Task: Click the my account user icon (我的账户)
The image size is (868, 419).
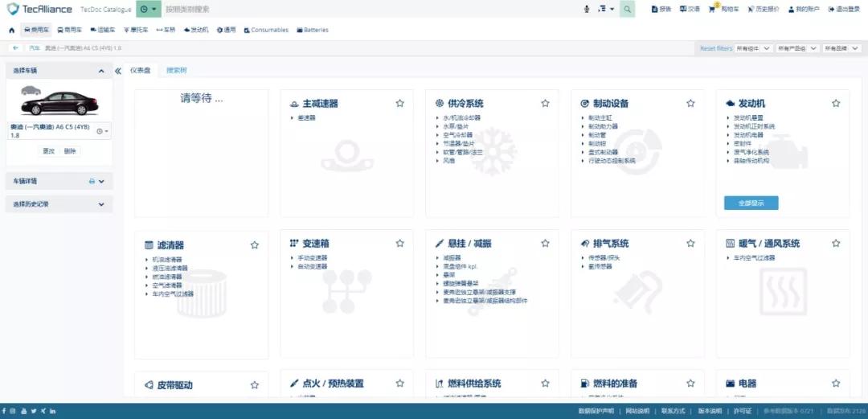Action: click(x=792, y=9)
